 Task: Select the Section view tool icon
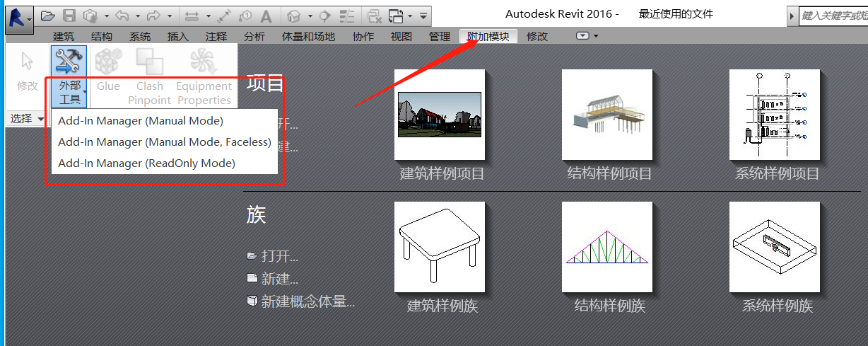(324, 16)
